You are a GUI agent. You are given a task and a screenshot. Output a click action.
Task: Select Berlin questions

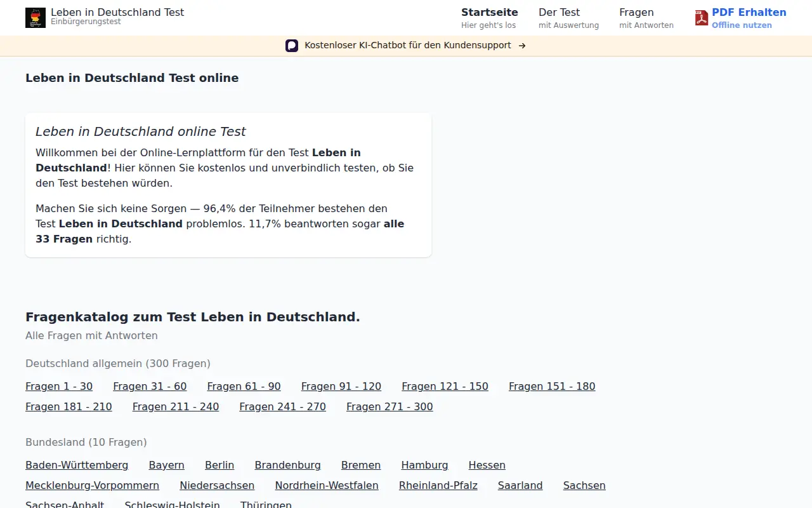point(219,465)
